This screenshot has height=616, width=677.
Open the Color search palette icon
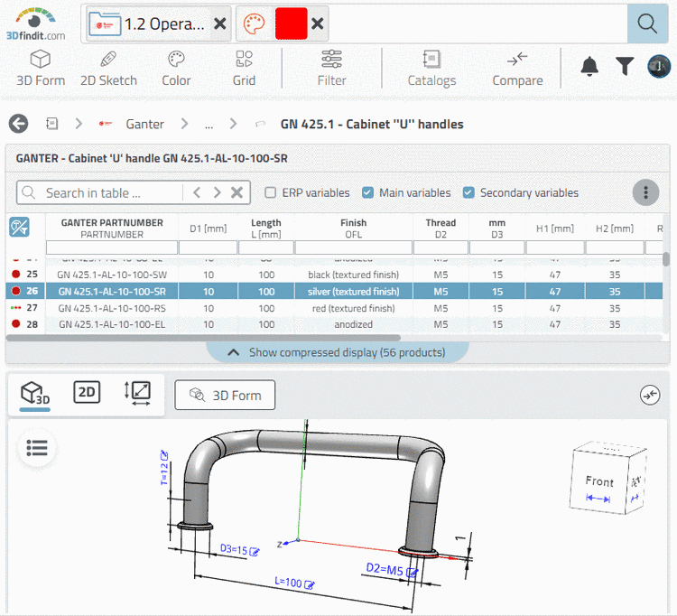coord(176,69)
